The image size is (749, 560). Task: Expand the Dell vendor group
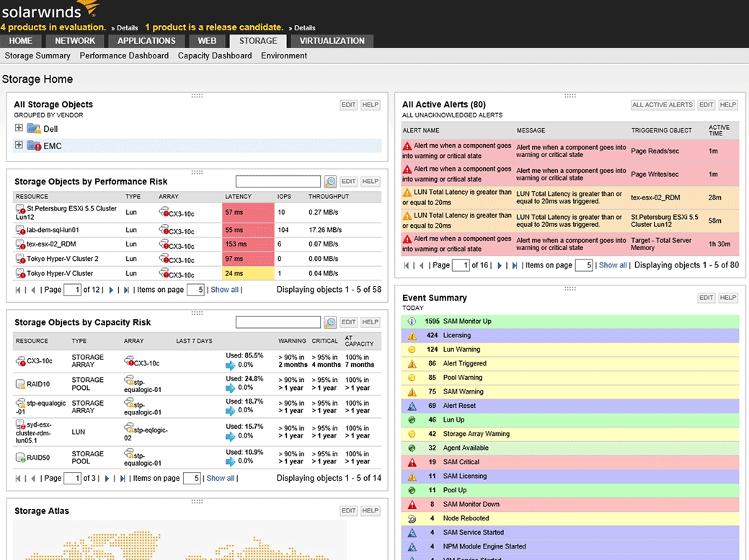(19, 128)
